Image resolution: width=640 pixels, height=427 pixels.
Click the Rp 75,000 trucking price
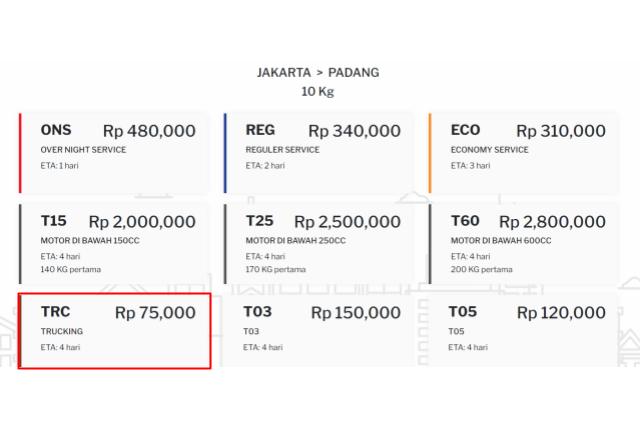point(155,313)
